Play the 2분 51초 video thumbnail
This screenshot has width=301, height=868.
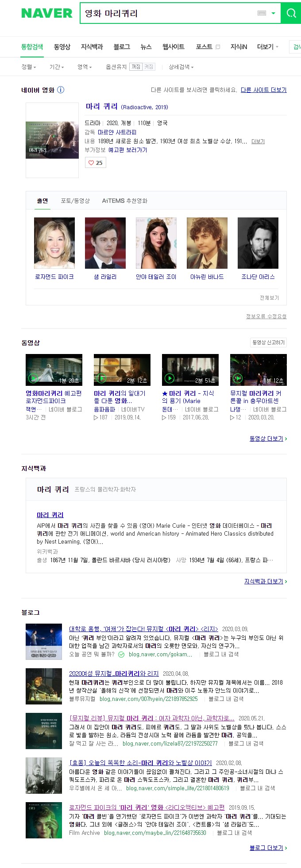coord(190,370)
